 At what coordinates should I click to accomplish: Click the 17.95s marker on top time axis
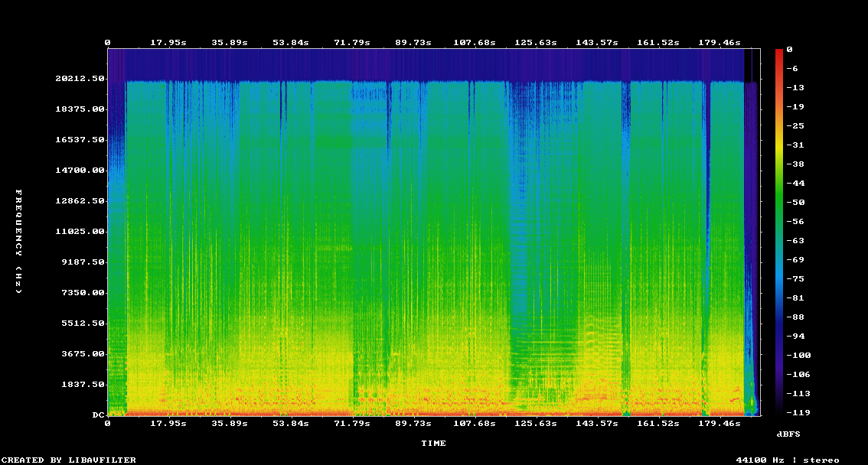pyautogui.click(x=168, y=42)
